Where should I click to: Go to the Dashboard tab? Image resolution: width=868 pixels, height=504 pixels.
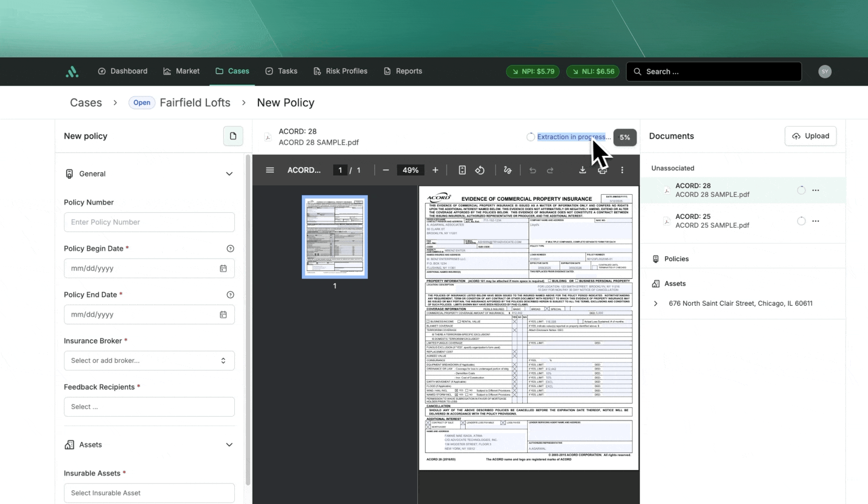point(122,71)
